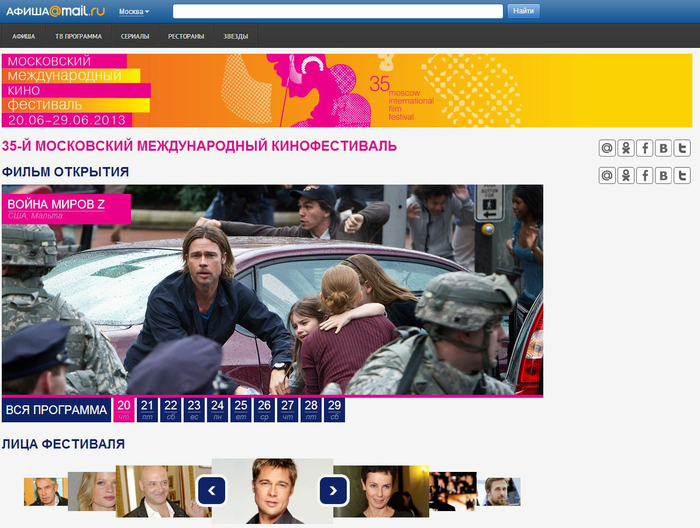This screenshot has height=528, width=700.
Task: Select date 27 чт tab
Action: coord(288,410)
